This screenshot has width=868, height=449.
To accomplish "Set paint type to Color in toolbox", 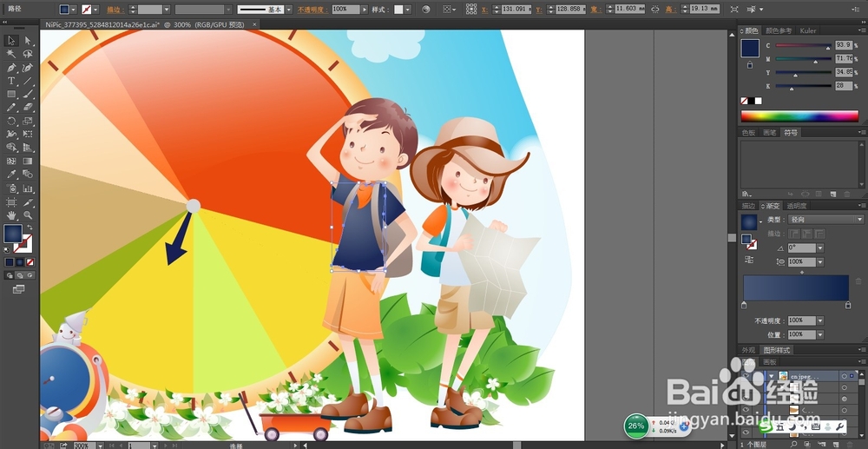I will point(10,262).
